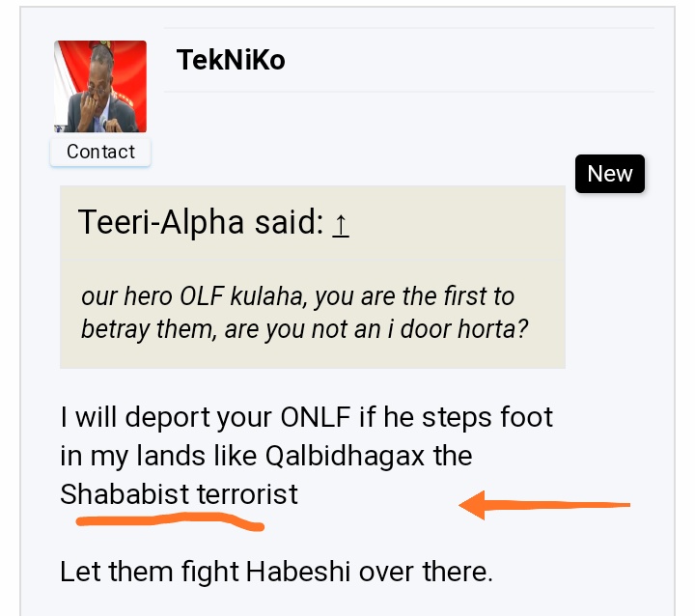Click the underlined "Shababist terrorist" text
This screenshot has height=616, width=695.
(179, 494)
